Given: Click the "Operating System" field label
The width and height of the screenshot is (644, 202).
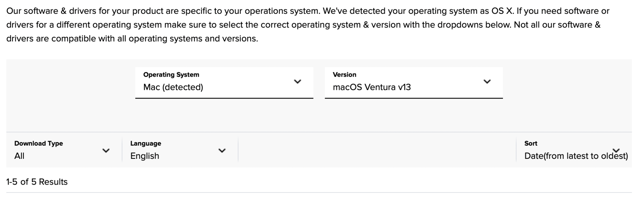Looking at the screenshot, I should click(x=171, y=75).
